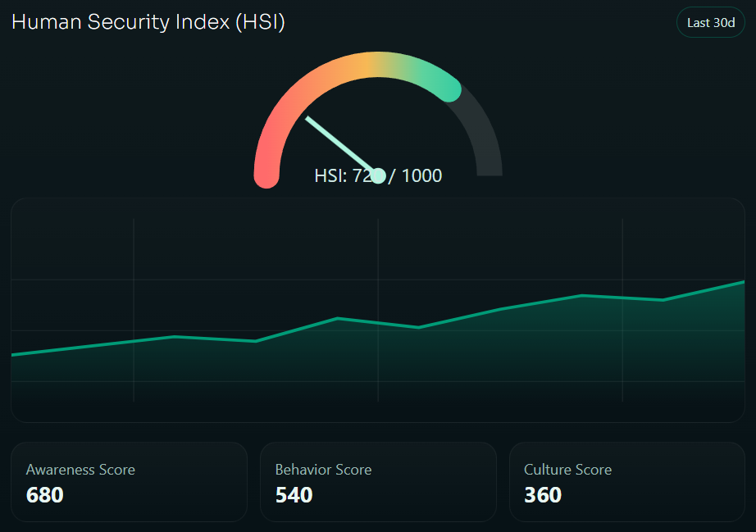Click the 680 Awareness value
This screenshot has height=532, width=756.
45,495
